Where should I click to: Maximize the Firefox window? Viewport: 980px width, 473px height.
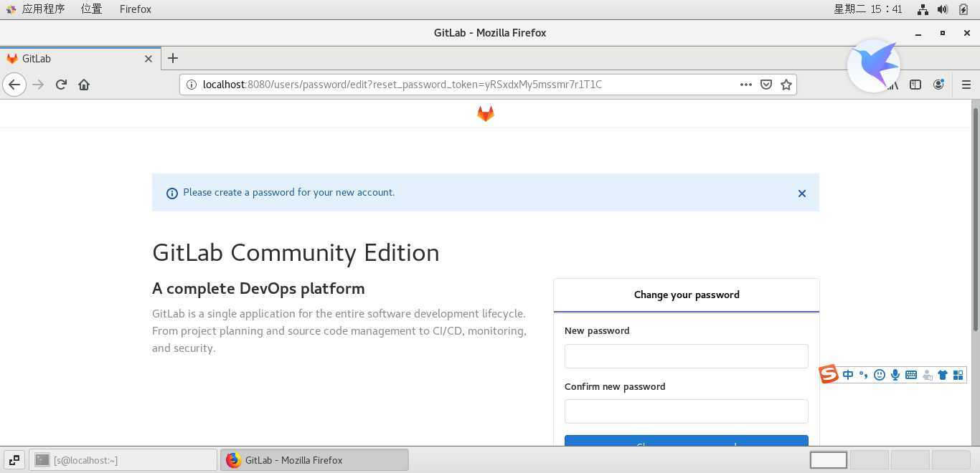tap(943, 33)
